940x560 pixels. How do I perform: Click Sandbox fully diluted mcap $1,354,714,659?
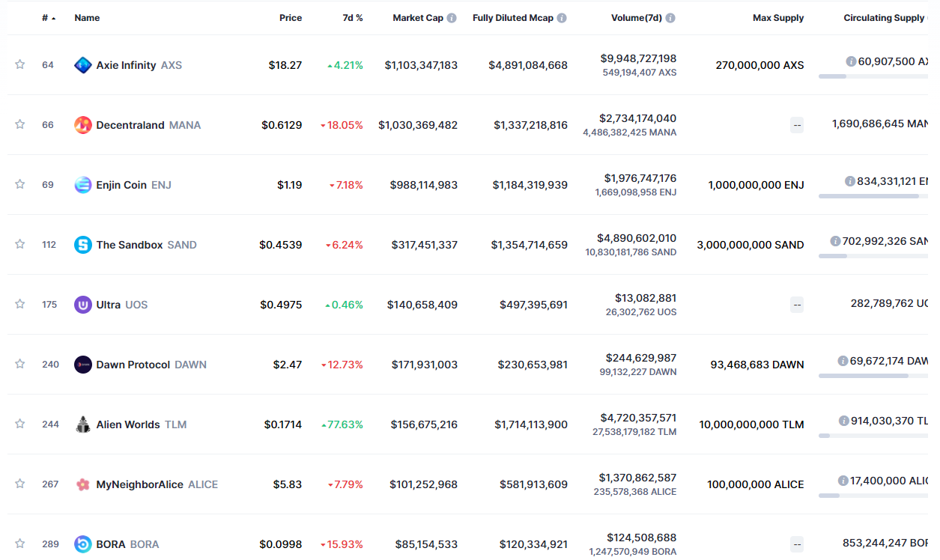pos(530,245)
